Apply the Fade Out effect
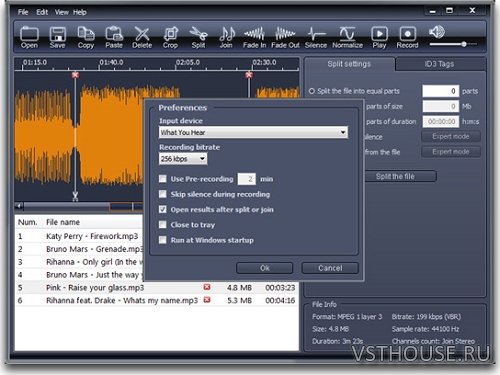500x375 pixels. [285, 37]
